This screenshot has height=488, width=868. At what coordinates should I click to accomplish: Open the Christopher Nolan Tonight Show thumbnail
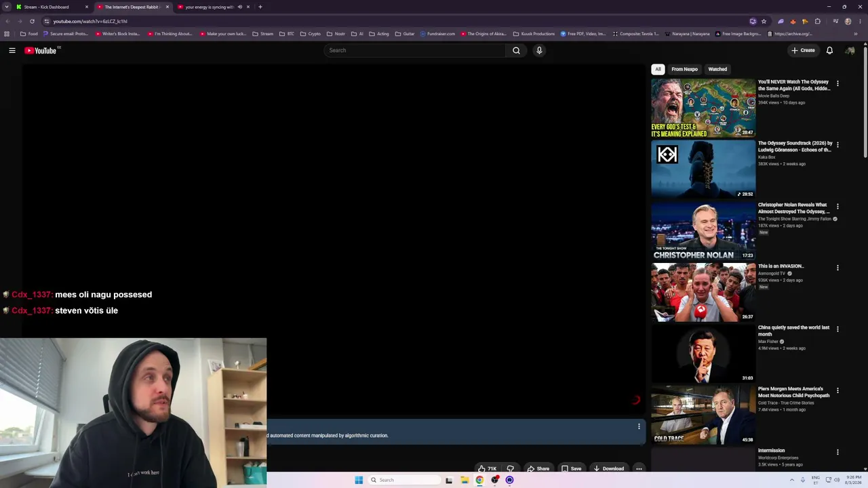(703, 230)
